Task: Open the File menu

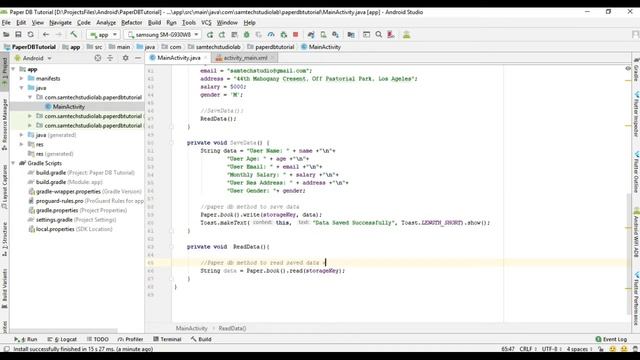Action: click(6, 23)
